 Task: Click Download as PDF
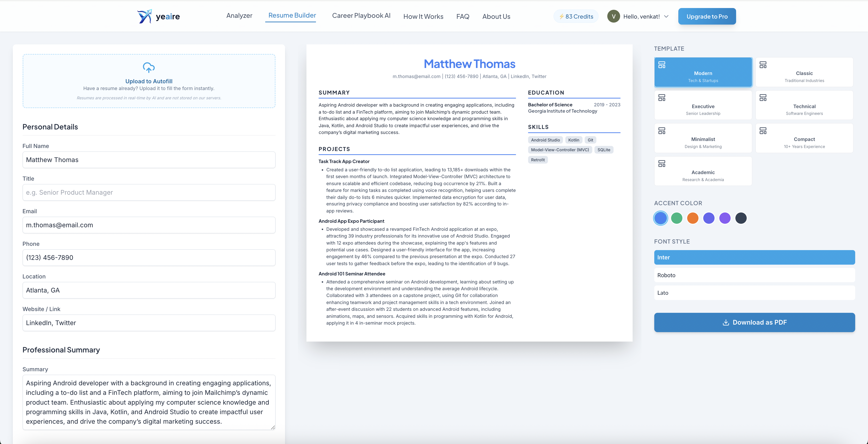click(754, 322)
